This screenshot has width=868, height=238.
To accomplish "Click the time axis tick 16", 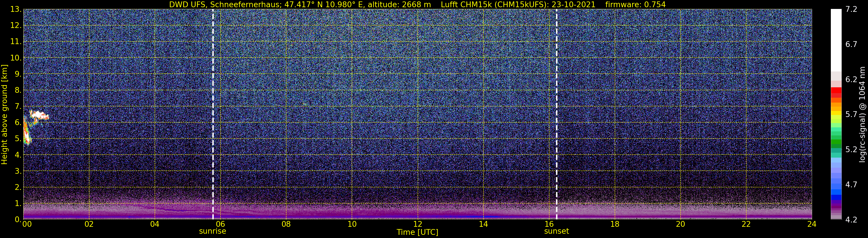I will 549,224.
